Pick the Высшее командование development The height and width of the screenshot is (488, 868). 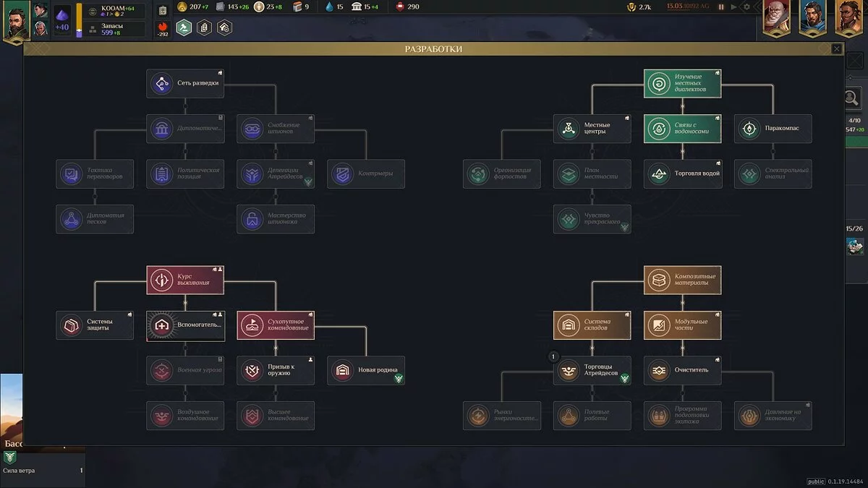[x=276, y=416]
